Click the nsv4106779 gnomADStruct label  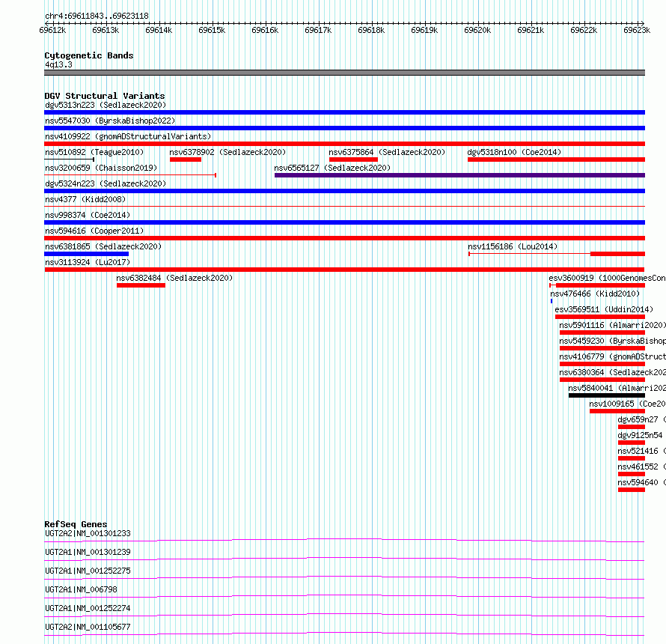pyautogui.click(x=612, y=356)
